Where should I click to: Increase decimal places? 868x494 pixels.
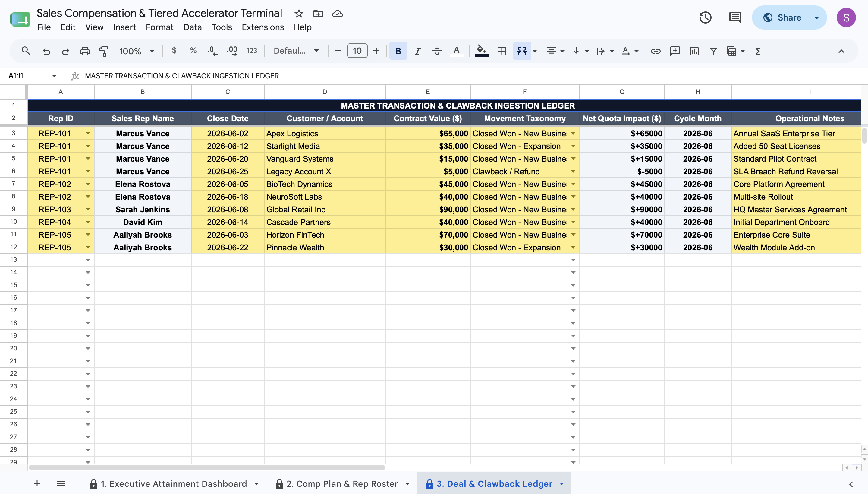pos(232,51)
